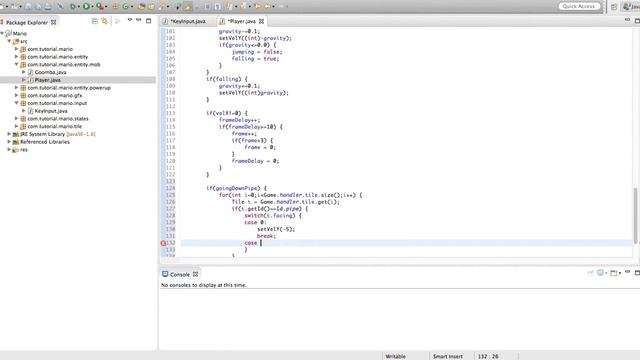Click the Open Type icon in toolbar
This screenshot has width=640, height=360.
(142, 7)
